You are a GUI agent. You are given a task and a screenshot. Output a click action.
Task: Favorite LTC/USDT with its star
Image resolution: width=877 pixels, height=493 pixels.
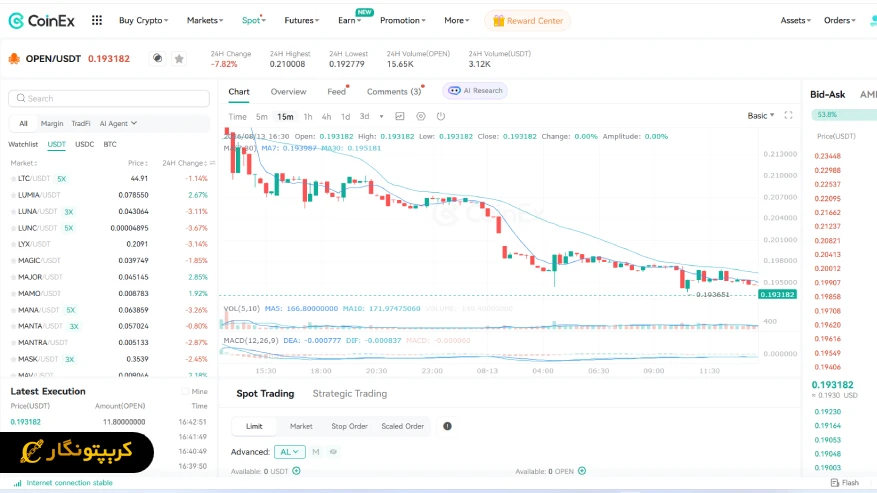[x=13, y=179]
